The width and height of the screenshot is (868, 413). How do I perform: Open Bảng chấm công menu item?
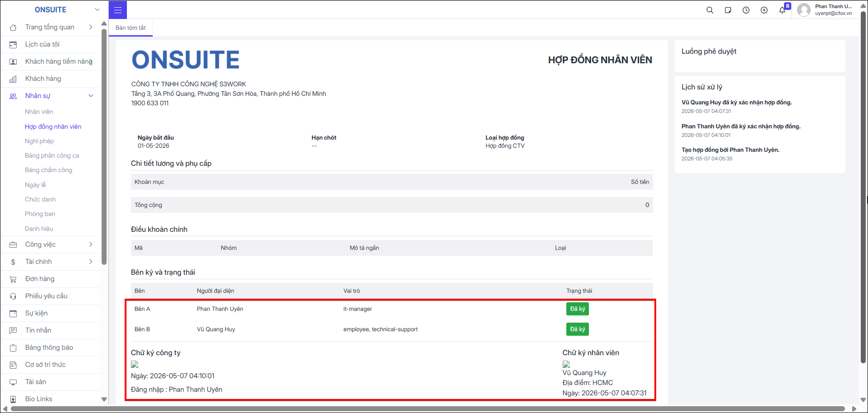pos(48,170)
